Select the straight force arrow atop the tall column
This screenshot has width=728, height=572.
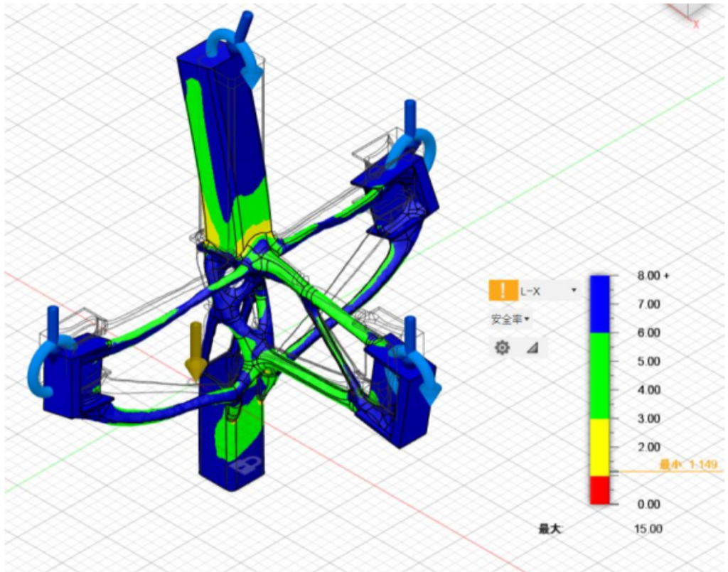coord(244,23)
